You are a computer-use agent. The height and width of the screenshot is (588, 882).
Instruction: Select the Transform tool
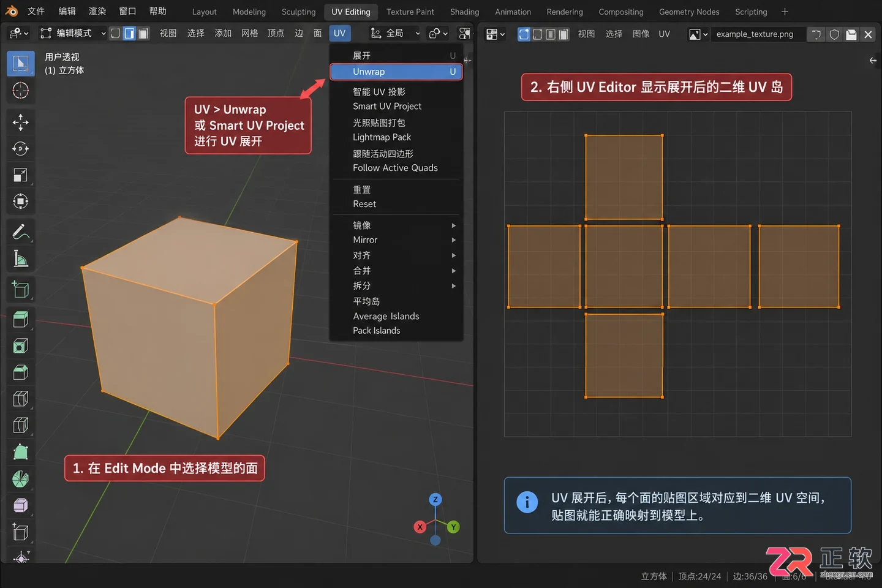pos(20,202)
